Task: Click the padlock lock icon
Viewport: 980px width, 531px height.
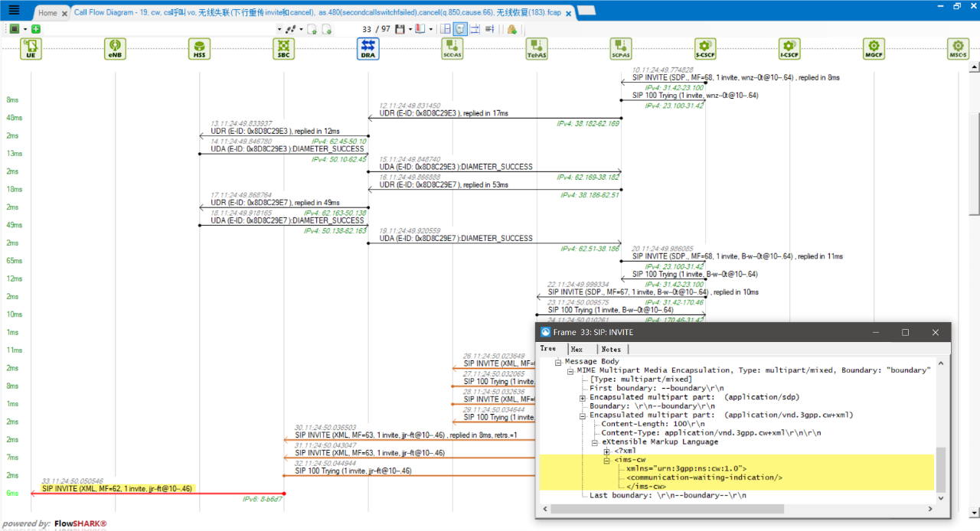Action: 511,29
